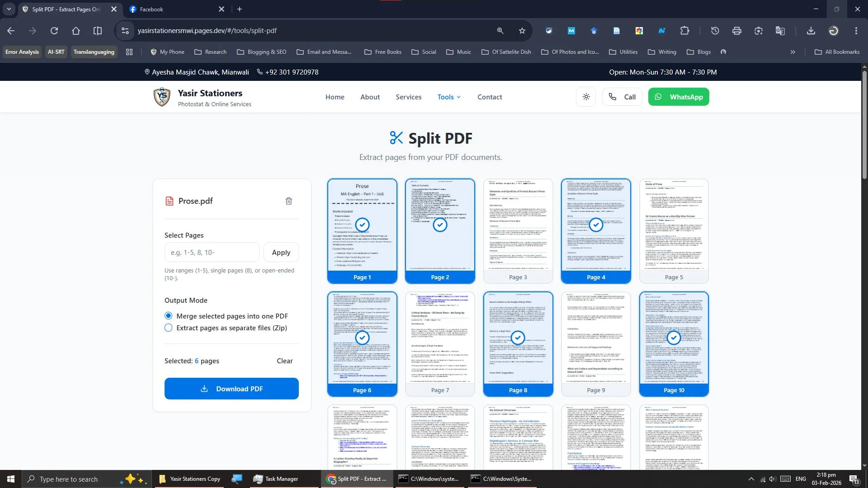
Task: Select 'Merge selected pages into one PDF'
Action: tap(169, 316)
